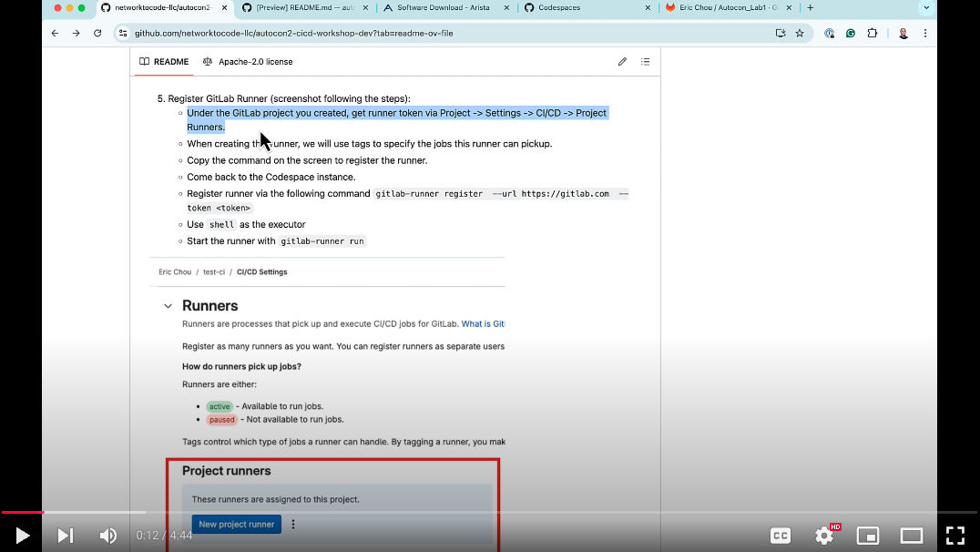This screenshot has height=552, width=980.
Task: Open Chrome three-dot menu
Action: (x=925, y=33)
